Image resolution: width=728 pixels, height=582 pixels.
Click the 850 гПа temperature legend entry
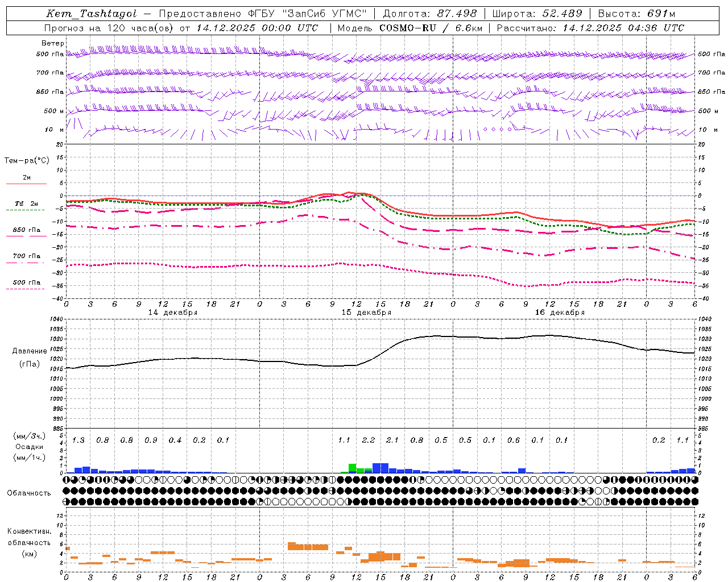27,230
